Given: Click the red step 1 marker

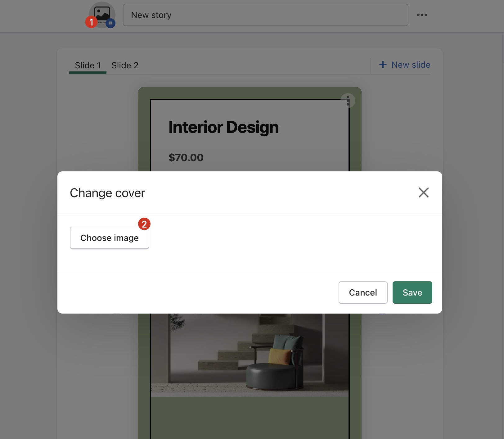Looking at the screenshot, I should pyautogui.click(x=91, y=22).
